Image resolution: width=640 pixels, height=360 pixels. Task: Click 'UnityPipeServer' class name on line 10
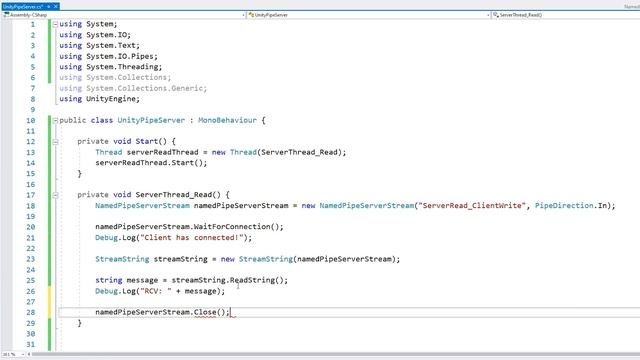point(151,120)
